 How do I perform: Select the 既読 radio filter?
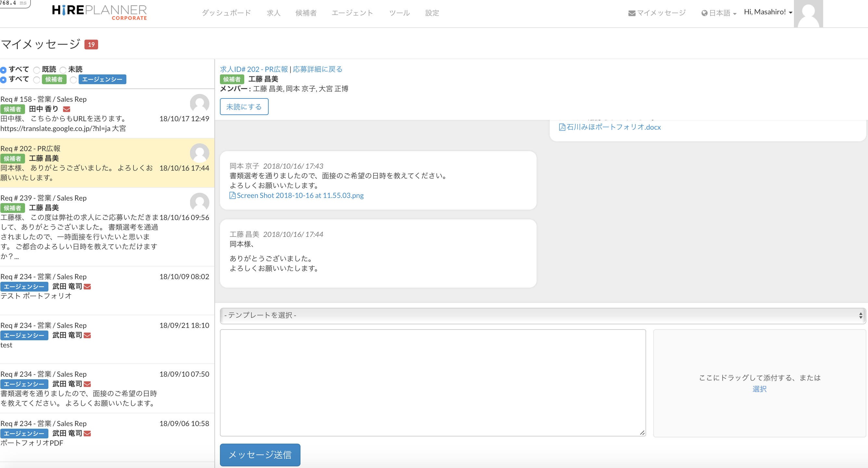click(37, 70)
